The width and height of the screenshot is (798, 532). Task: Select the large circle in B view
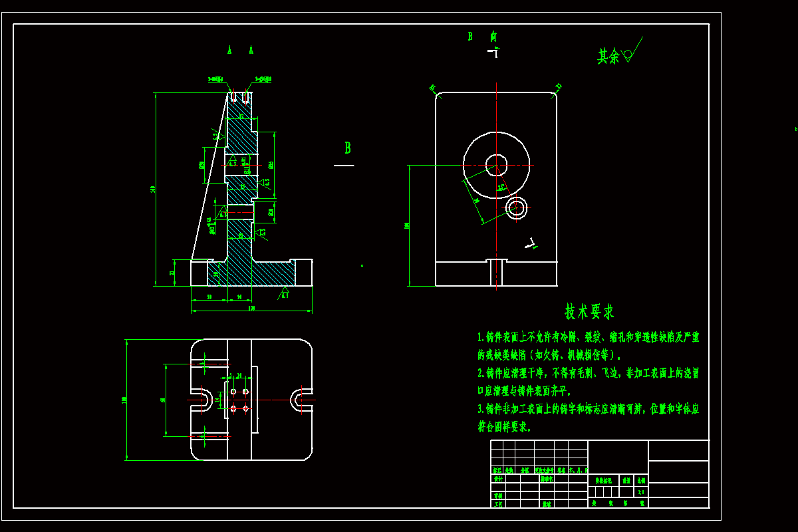point(496,165)
